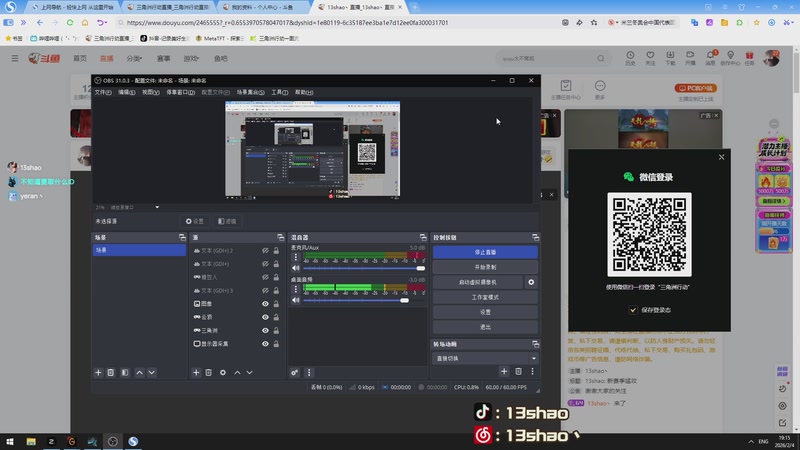Expand Douyu 分类 navigation dropdown
800x450 pixels.
tap(134, 58)
